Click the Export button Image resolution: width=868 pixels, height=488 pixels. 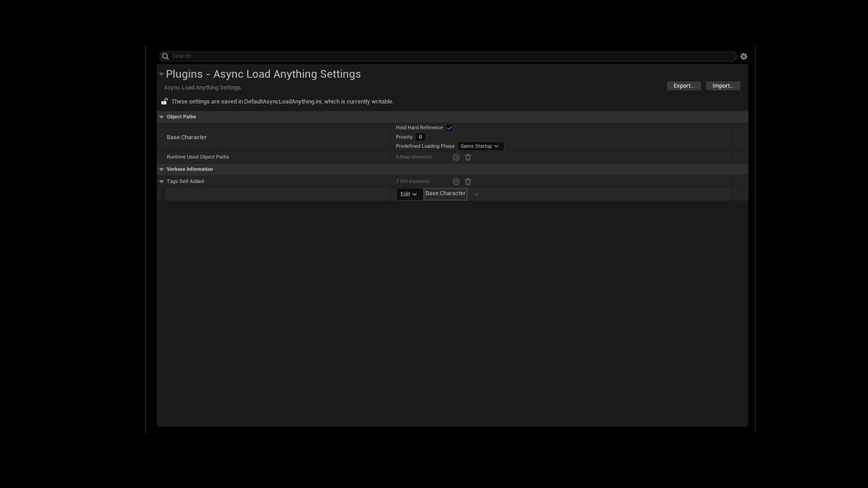(684, 85)
